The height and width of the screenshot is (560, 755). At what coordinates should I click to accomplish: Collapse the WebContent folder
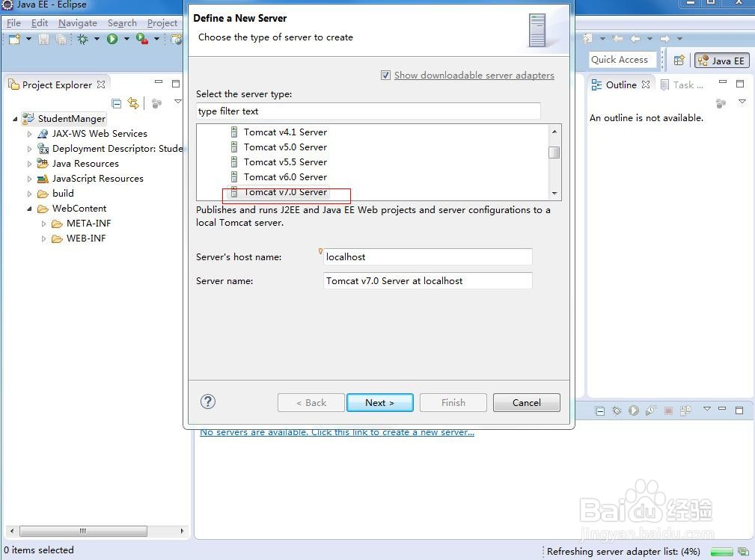[x=29, y=209]
